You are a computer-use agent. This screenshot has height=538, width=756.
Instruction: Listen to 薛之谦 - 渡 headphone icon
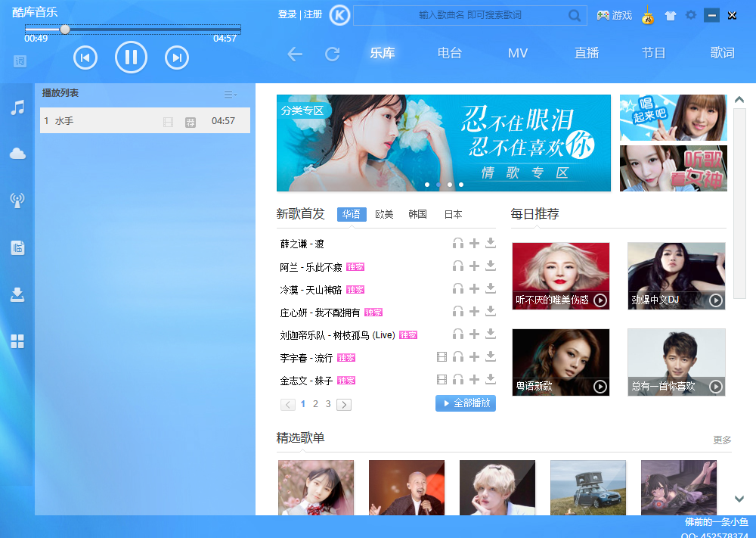click(x=458, y=243)
